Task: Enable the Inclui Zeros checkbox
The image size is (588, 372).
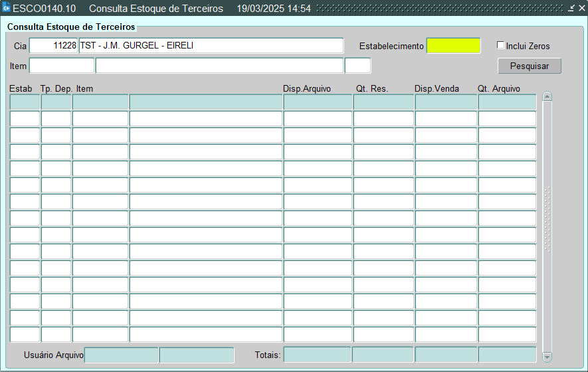Action: click(501, 46)
